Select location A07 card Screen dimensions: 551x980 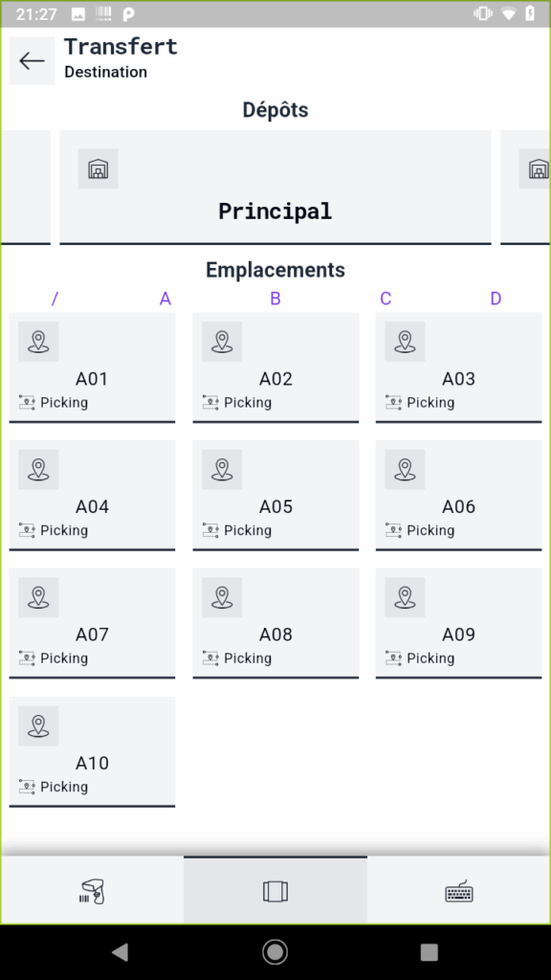[92, 624]
